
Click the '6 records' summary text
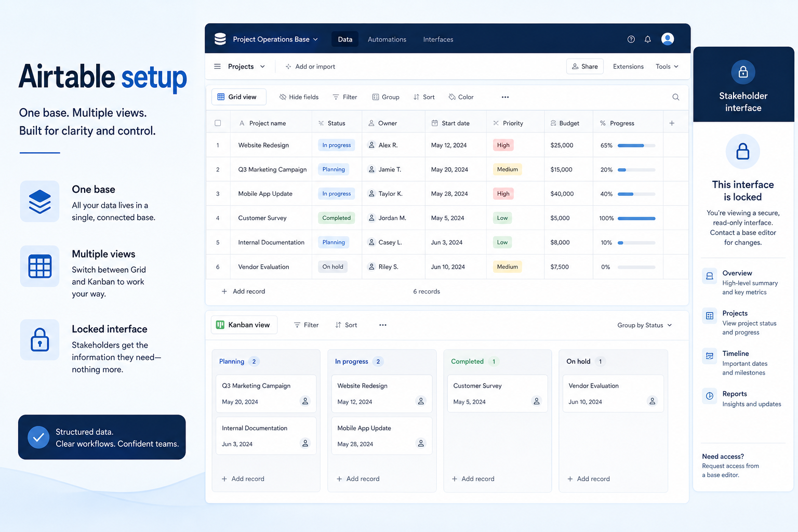tap(427, 291)
